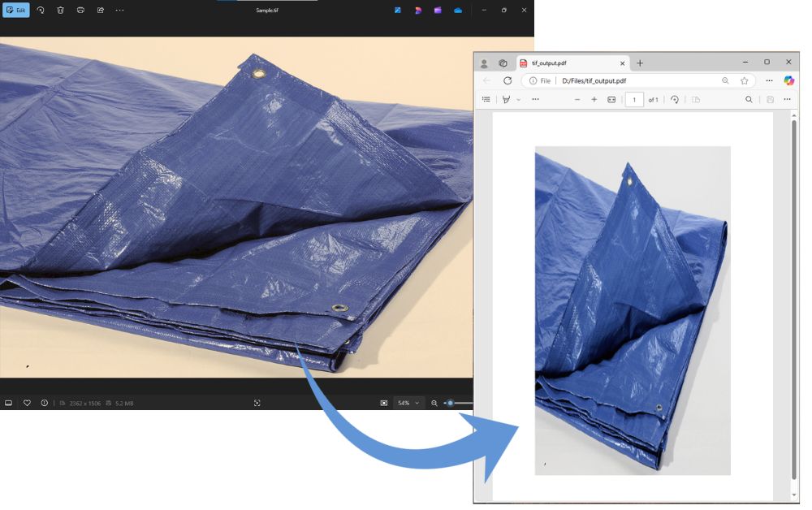Refresh the PDF page in Edge
Screen dimensions: 812x510
[508, 81]
